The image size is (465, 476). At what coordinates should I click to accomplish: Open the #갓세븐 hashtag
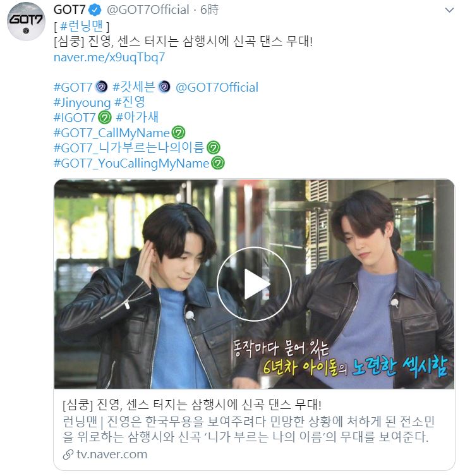(x=134, y=87)
